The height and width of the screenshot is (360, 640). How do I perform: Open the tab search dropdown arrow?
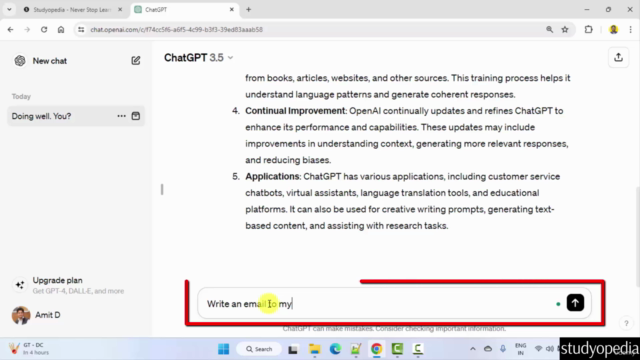[x=9, y=9]
